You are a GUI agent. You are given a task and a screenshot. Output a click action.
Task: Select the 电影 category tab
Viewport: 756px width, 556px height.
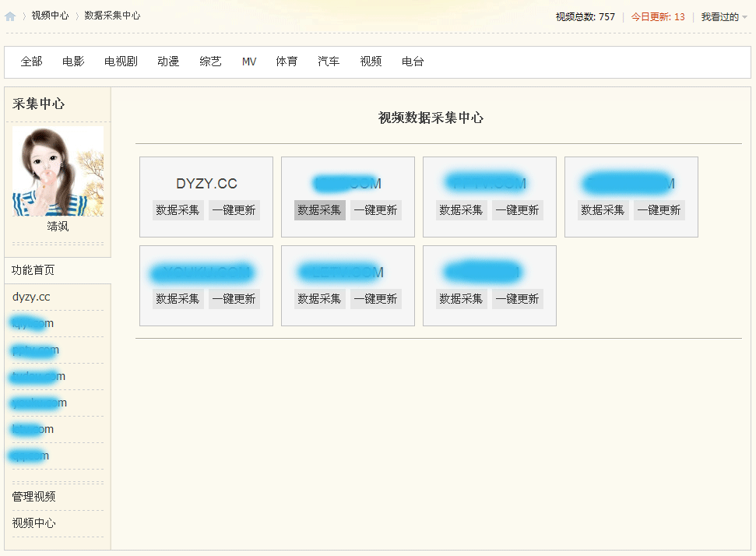pyautogui.click(x=73, y=62)
